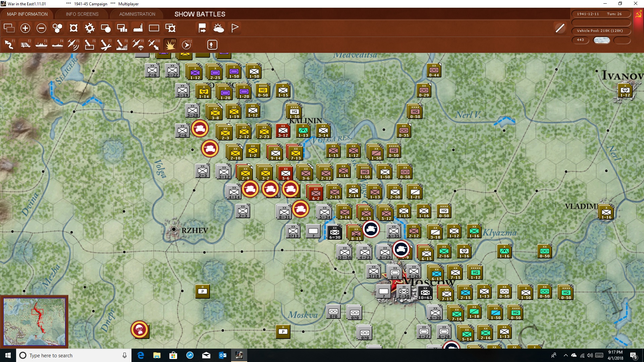Click the 443 value box
644x362 pixels.
point(581,40)
